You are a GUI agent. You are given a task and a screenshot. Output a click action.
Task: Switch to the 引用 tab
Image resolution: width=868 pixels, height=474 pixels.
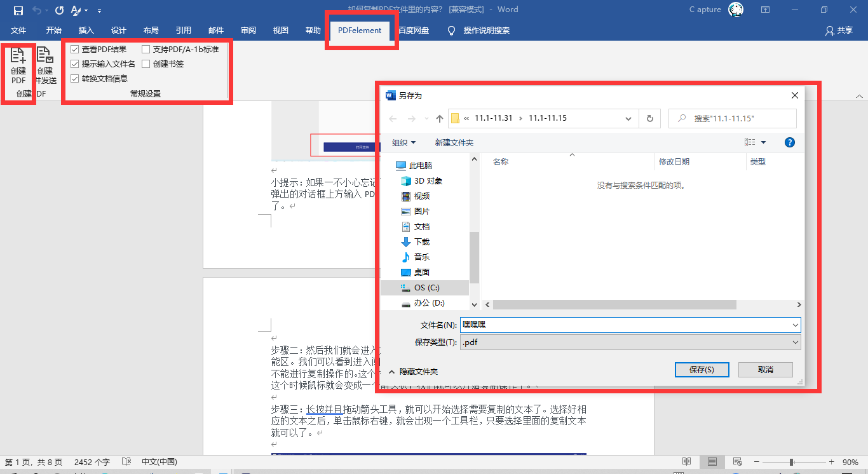(184, 30)
